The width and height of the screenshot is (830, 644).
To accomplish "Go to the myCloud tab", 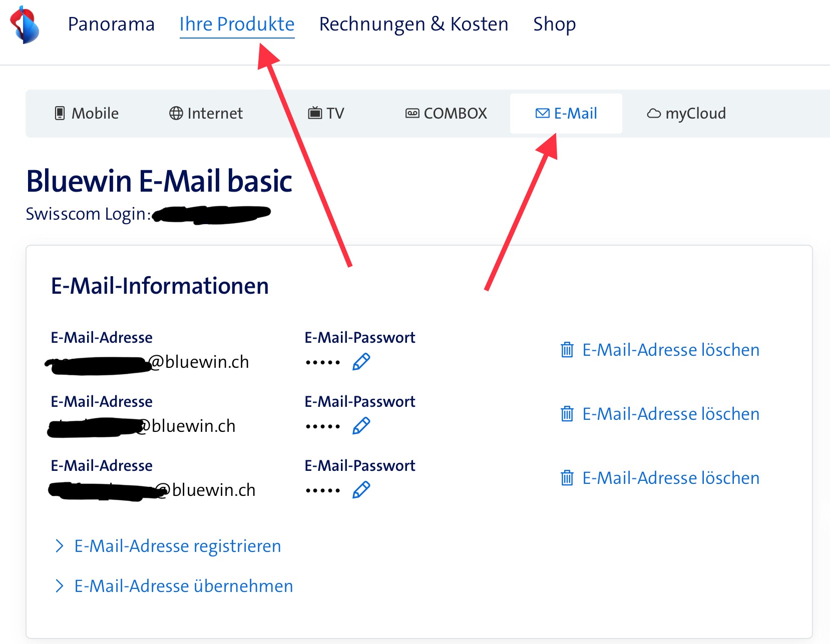I will point(686,114).
